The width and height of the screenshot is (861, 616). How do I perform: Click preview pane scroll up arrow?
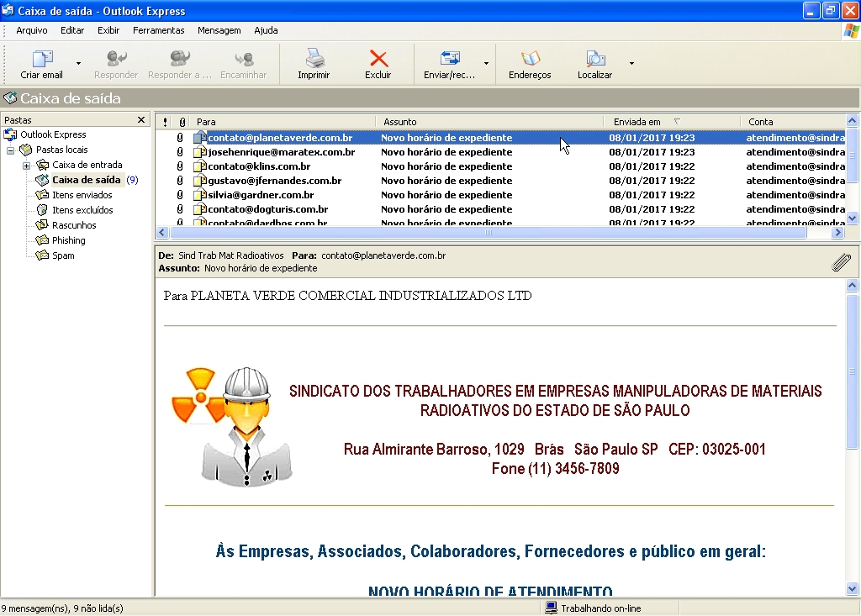coord(853,285)
